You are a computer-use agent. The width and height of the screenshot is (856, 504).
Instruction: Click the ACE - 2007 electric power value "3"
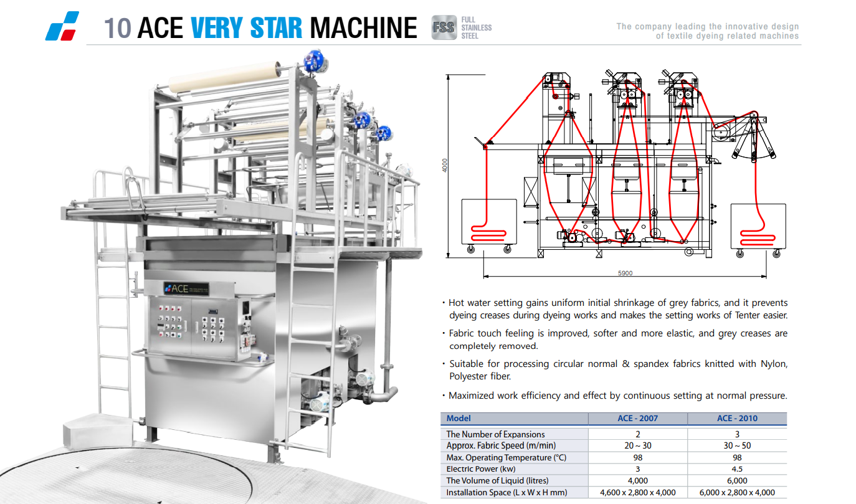point(637,469)
